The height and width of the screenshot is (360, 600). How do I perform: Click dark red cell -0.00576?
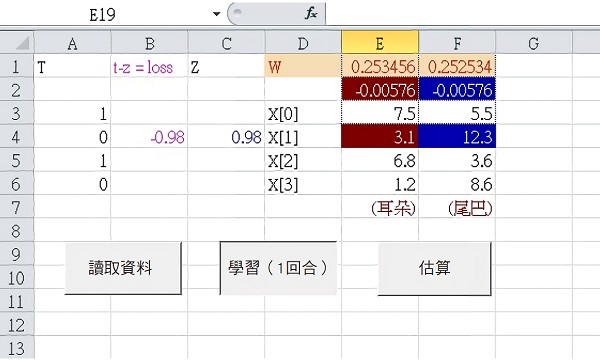point(380,90)
